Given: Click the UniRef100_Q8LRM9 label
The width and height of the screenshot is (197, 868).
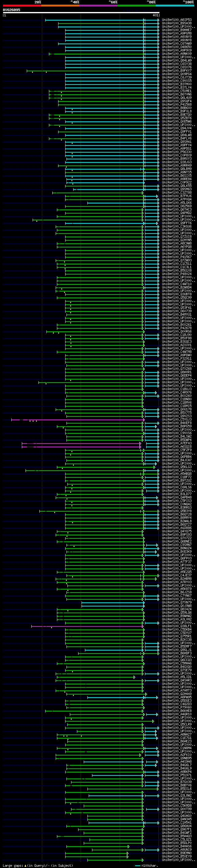Looking at the screenshot, I should pyautogui.click(x=176, y=169).
